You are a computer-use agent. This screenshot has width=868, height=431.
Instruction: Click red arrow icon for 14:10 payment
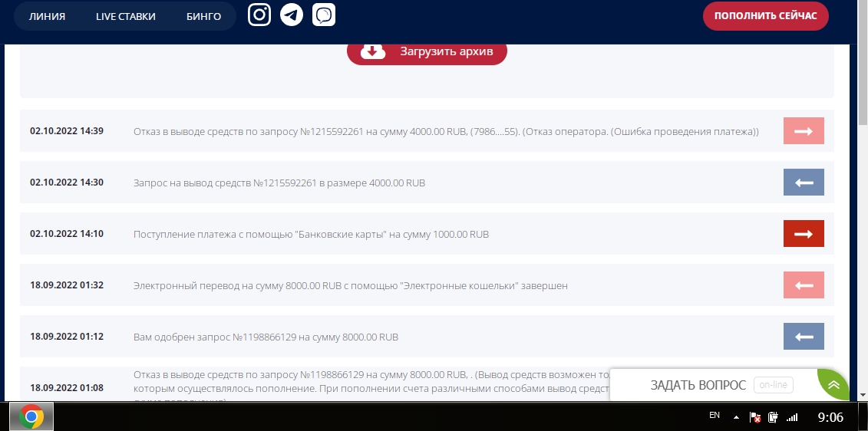(x=804, y=233)
